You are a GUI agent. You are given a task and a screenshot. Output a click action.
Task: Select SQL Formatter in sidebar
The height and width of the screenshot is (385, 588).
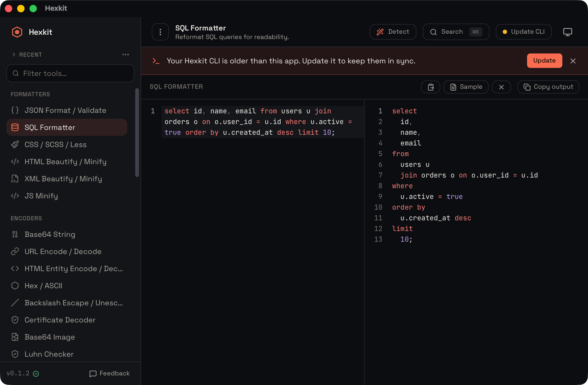click(67, 127)
